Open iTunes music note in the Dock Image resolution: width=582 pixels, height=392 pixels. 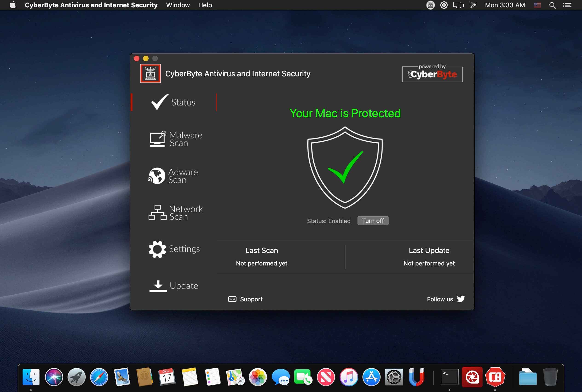pyautogui.click(x=349, y=377)
